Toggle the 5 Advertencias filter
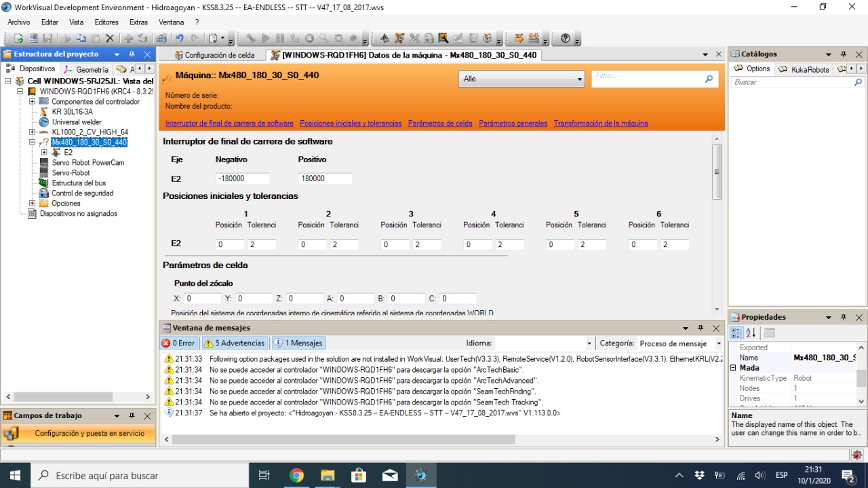The height and width of the screenshot is (488, 868). click(235, 343)
